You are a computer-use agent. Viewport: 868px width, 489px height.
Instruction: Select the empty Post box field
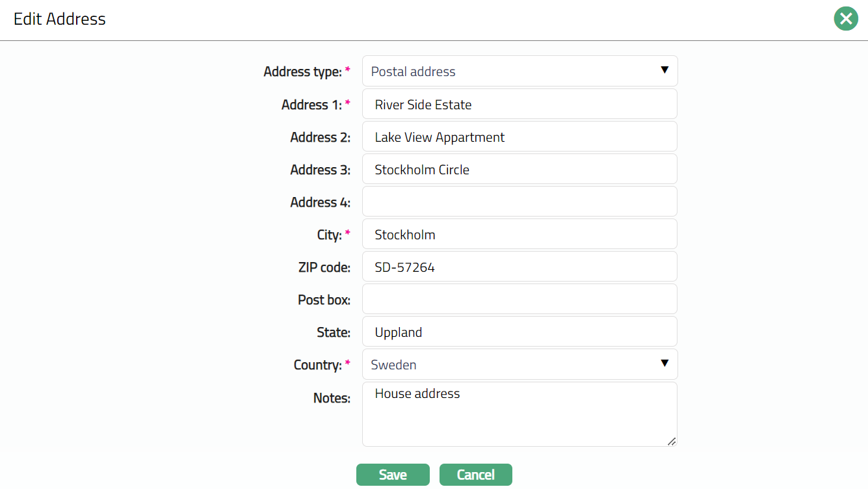(519, 300)
